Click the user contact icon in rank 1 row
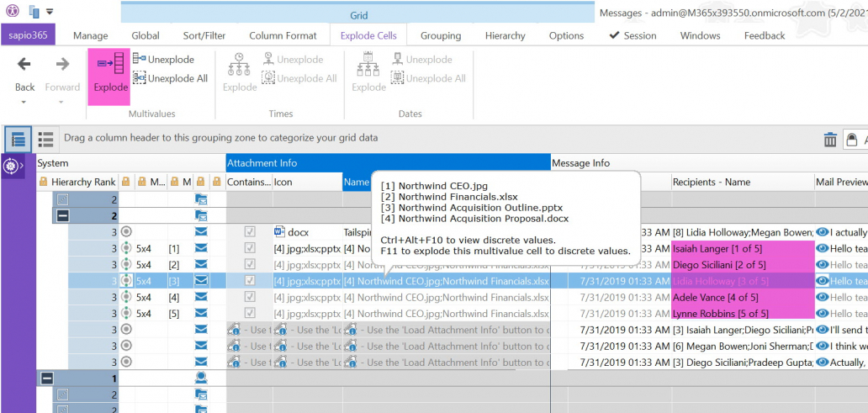This screenshot has width=868, height=413. click(201, 379)
